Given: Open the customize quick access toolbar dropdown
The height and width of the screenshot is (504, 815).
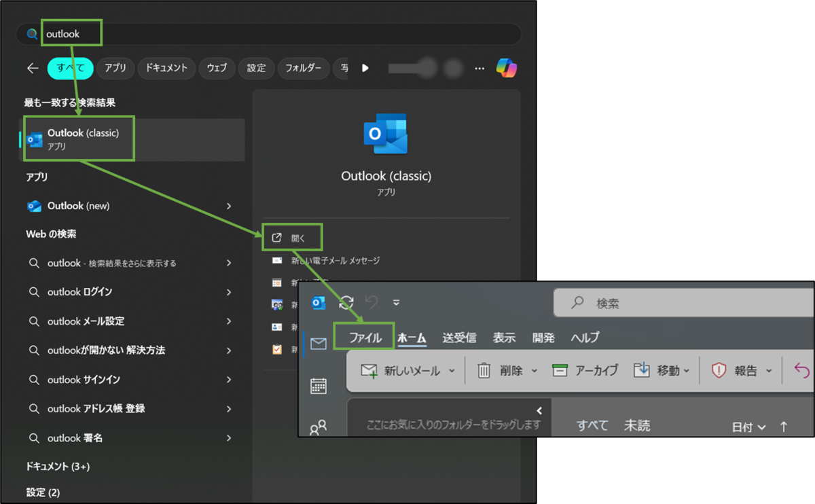Looking at the screenshot, I should (396, 303).
